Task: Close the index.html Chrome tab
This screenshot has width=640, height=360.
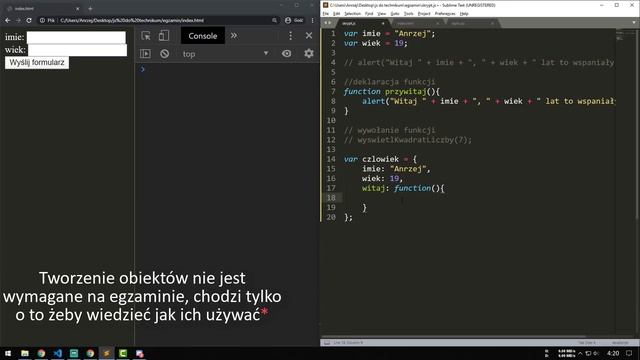Action: pos(78,8)
